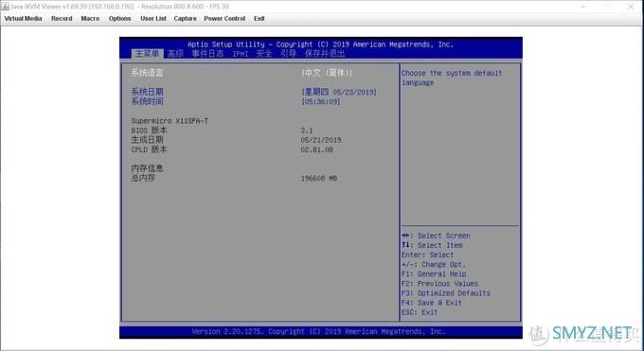
Task: Open the Capture menu
Action: coord(185,19)
